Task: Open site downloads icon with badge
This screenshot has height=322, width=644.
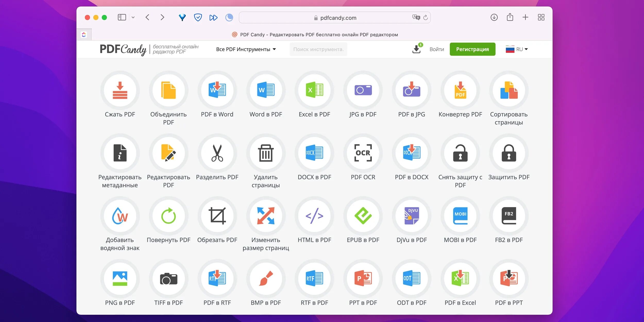Action: 417,48
